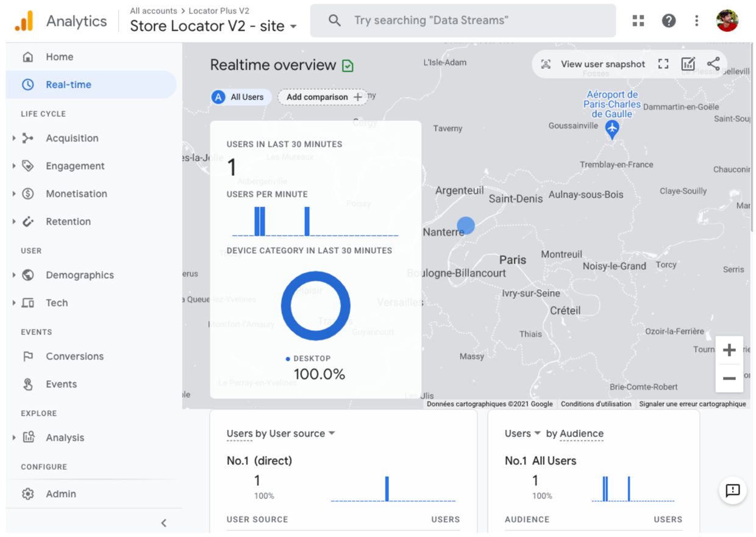
Task: Click the feedback chat icon
Action: tap(732, 490)
